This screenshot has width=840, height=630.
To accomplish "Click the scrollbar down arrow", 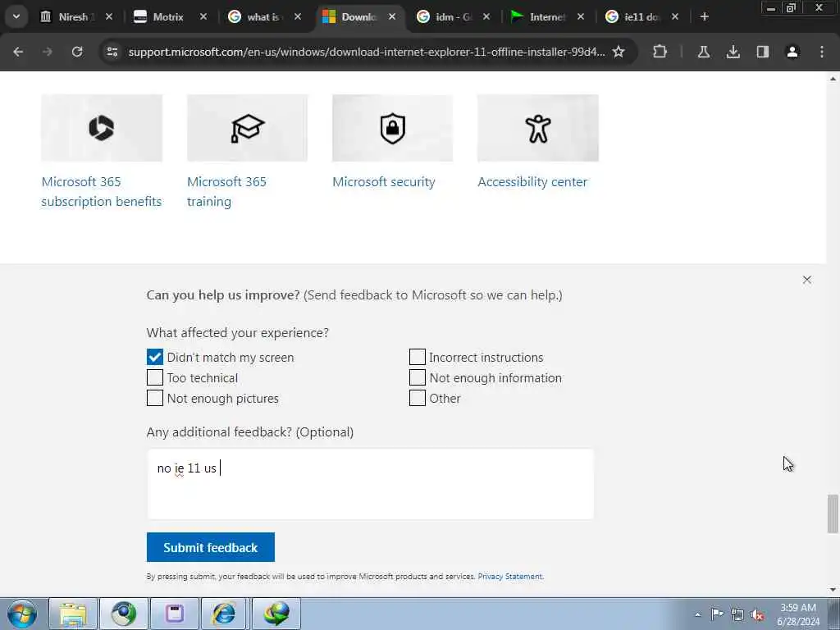I will [x=833, y=590].
